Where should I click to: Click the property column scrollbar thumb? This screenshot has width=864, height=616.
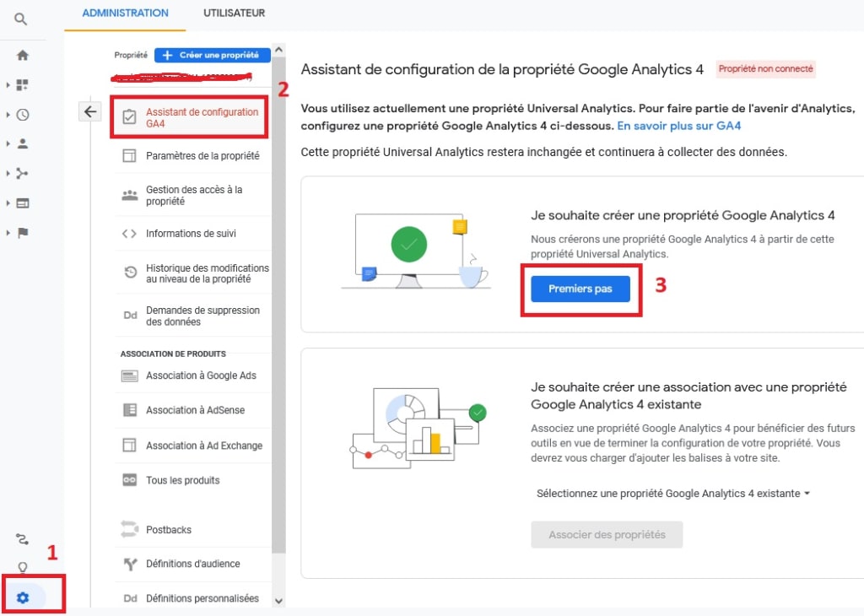[x=278, y=305]
